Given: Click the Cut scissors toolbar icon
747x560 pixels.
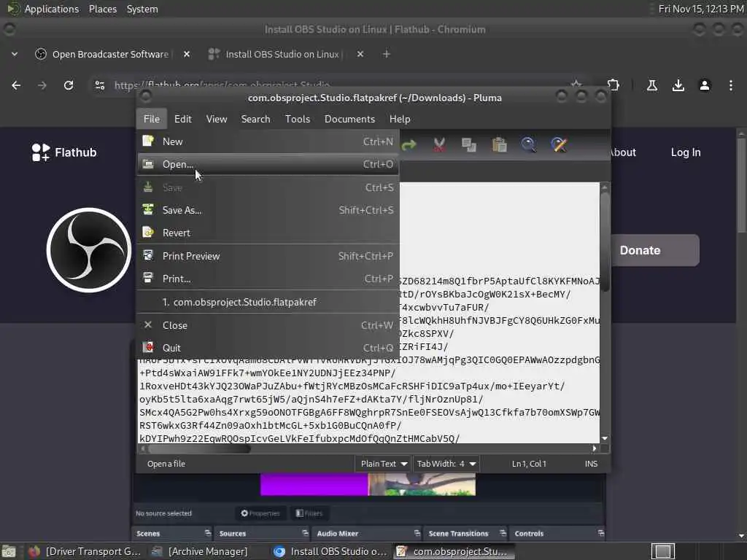Looking at the screenshot, I should click(x=438, y=145).
